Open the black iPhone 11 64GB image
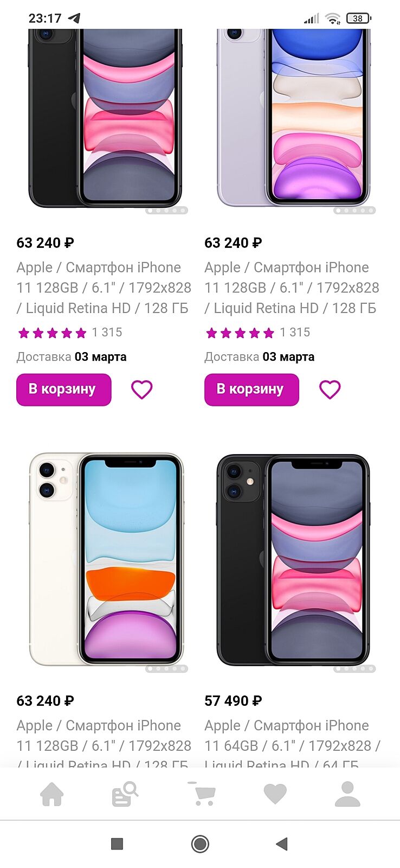The height and width of the screenshot is (868, 400). point(293,560)
